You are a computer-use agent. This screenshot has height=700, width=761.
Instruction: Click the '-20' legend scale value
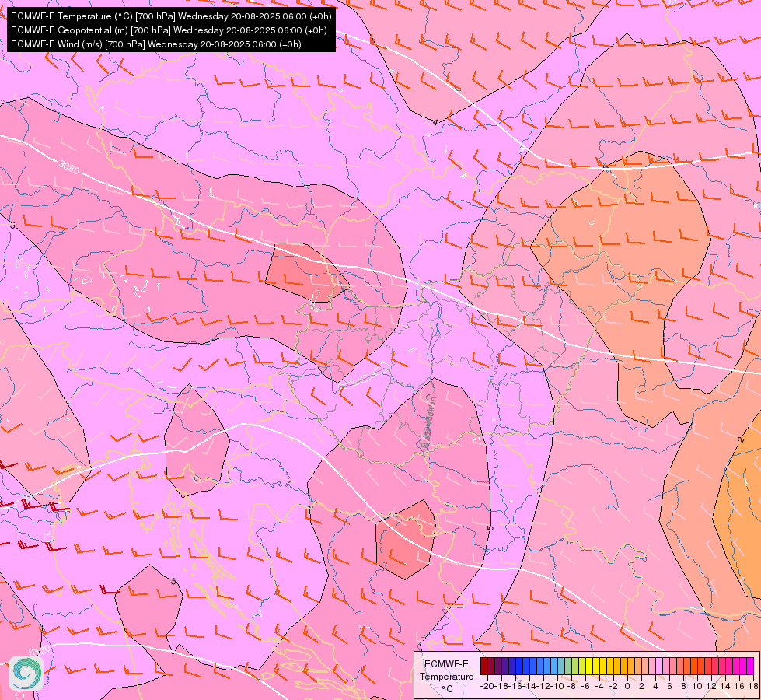click(487, 687)
